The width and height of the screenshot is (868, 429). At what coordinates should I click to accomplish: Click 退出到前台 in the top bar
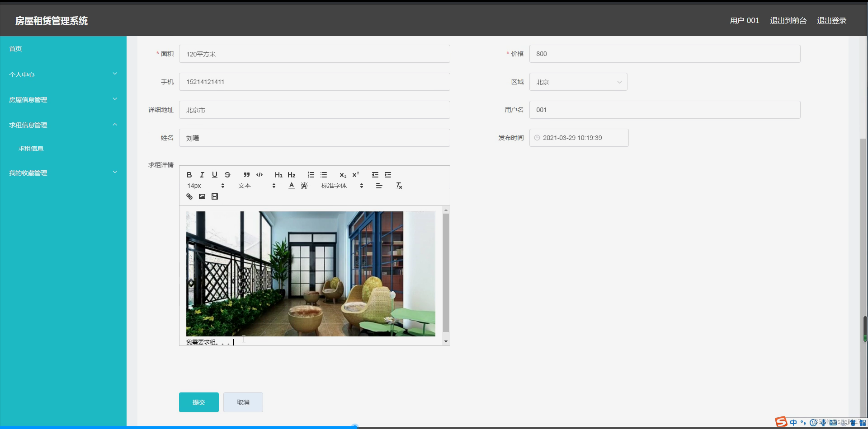788,20
